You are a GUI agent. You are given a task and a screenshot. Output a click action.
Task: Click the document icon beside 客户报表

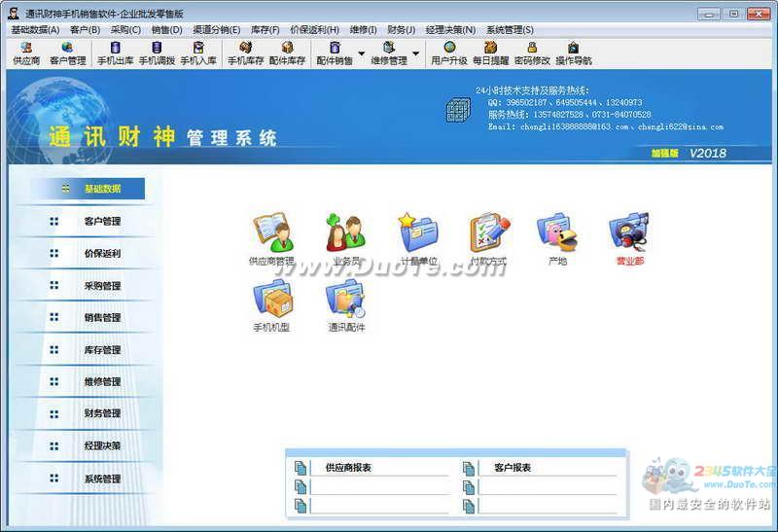[x=469, y=468]
